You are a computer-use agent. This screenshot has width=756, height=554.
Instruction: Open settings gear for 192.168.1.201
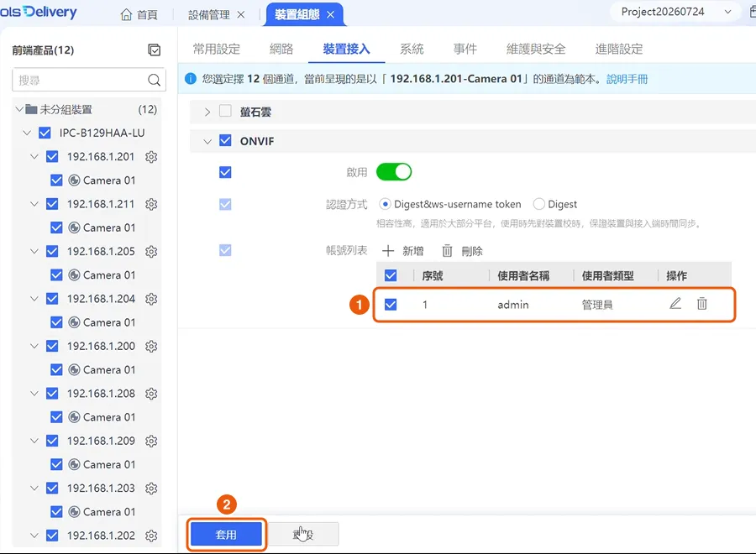[x=151, y=157]
